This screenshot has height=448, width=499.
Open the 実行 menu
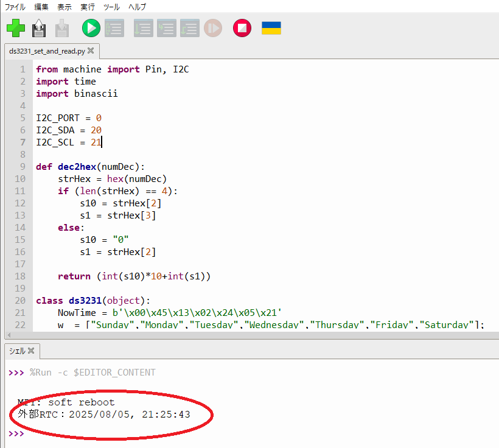tap(88, 7)
